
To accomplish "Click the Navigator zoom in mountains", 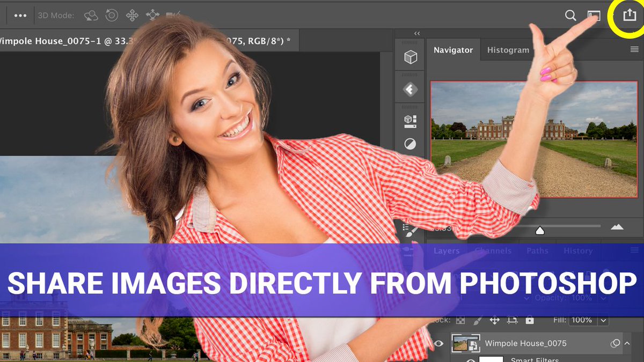I will coord(617,227).
